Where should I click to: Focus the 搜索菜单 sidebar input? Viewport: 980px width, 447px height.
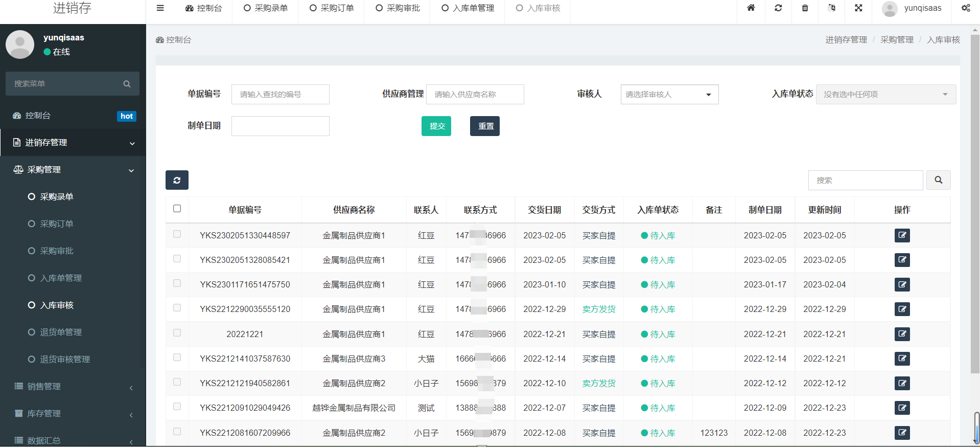pyautogui.click(x=65, y=84)
